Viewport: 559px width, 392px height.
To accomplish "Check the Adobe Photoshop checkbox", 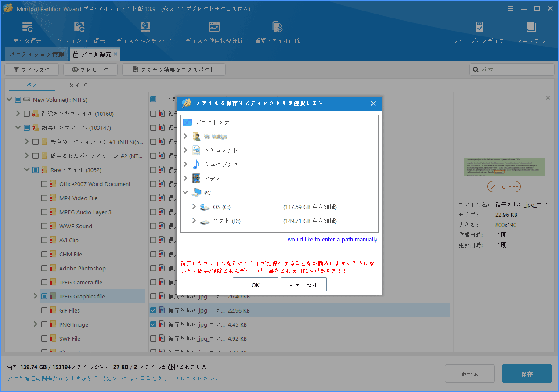I will coord(44,268).
